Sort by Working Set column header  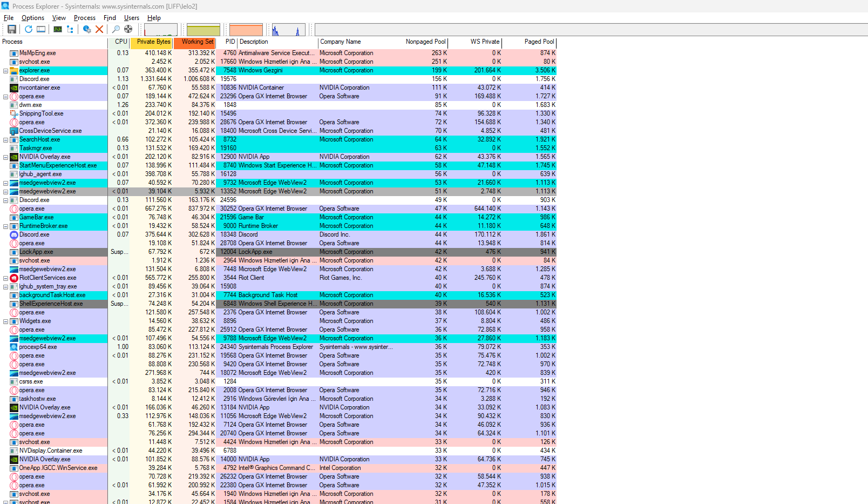point(194,42)
